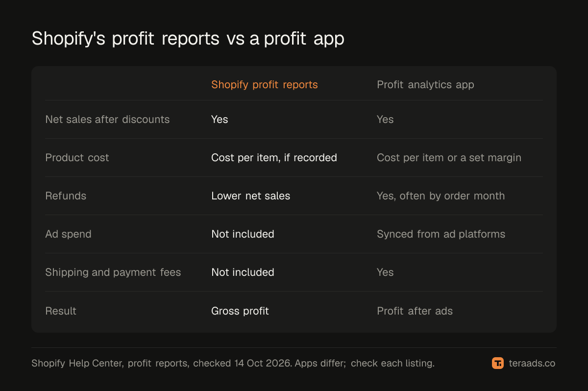The width and height of the screenshot is (588, 391).
Task: Click "Yes" under Profit analytics app for Net sales
Action: point(385,120)
